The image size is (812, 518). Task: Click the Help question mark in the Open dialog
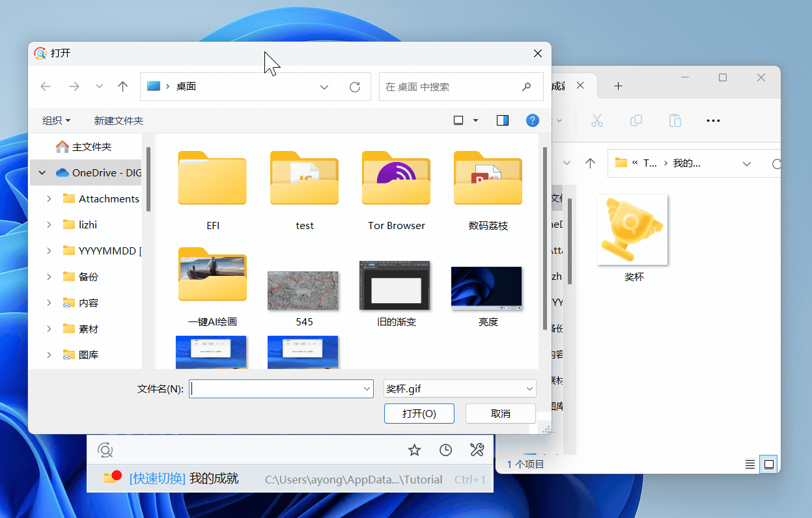tap(532, 120)
